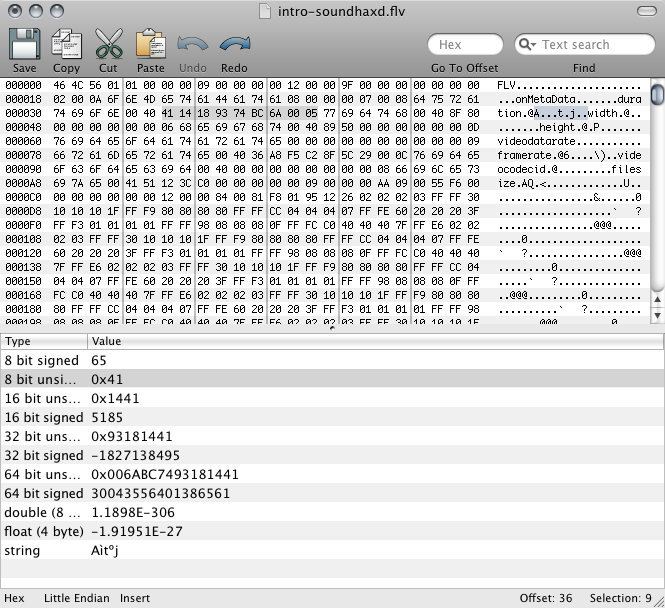665x608 pixels.
Task: Click "FLV" in ASCII column
Action: (x=506, y=85)
